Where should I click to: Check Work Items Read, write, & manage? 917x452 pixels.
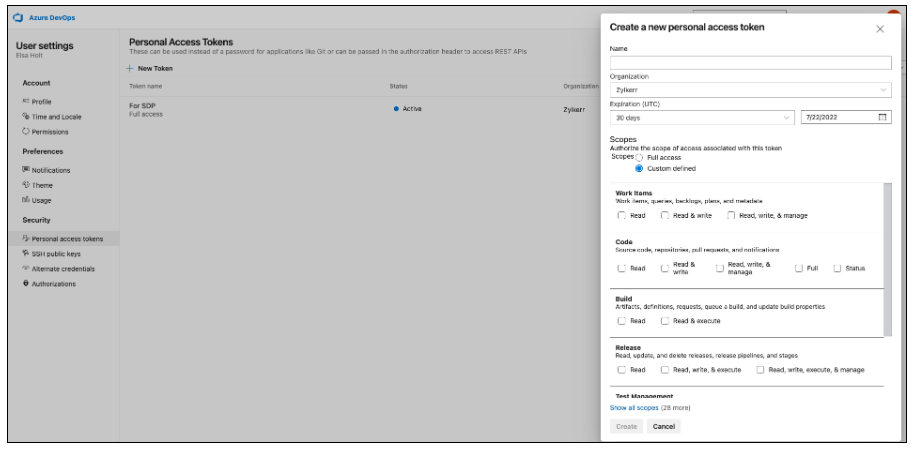pyautogui.click(x=731, y=215)
